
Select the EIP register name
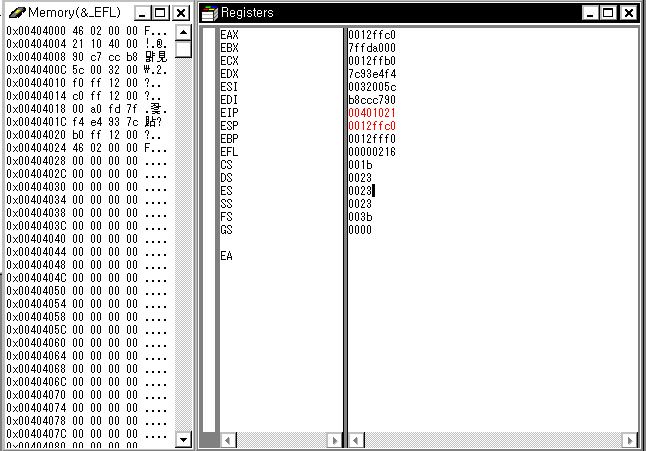coord(229,113)
